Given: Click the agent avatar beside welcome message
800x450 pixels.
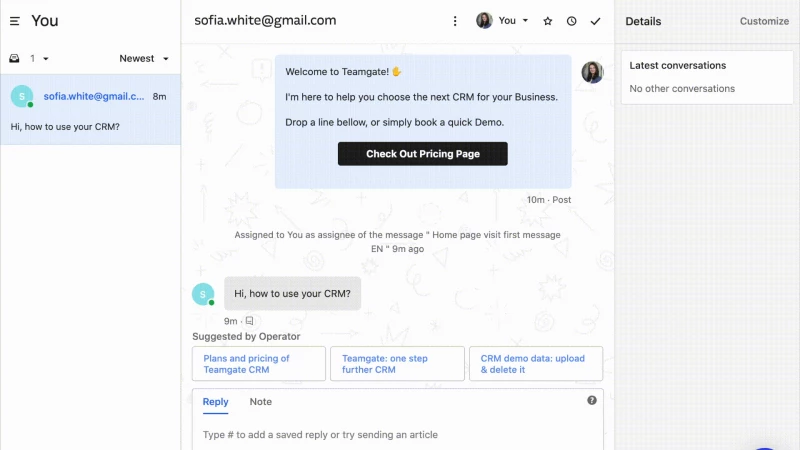Looking at the screenshot, I should click(592, 72).
